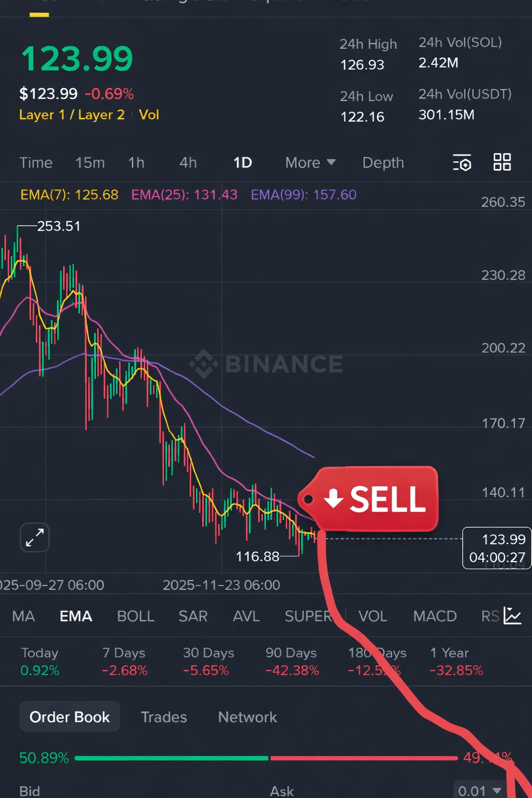The height and width of the screenshot is (798, 532).
Task: Toggle the BOLL indicator
Action: [x=136, y=616]
